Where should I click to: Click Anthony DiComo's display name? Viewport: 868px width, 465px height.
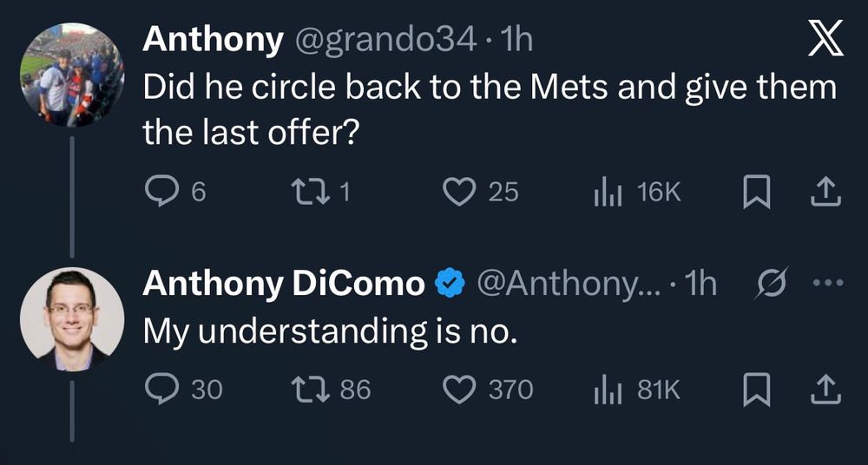(x=283, y=284)
